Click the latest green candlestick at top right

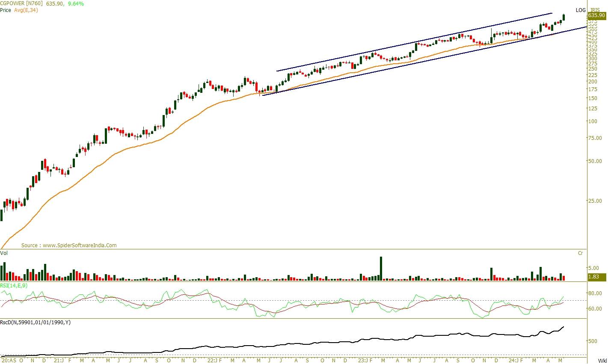(564, 17)
